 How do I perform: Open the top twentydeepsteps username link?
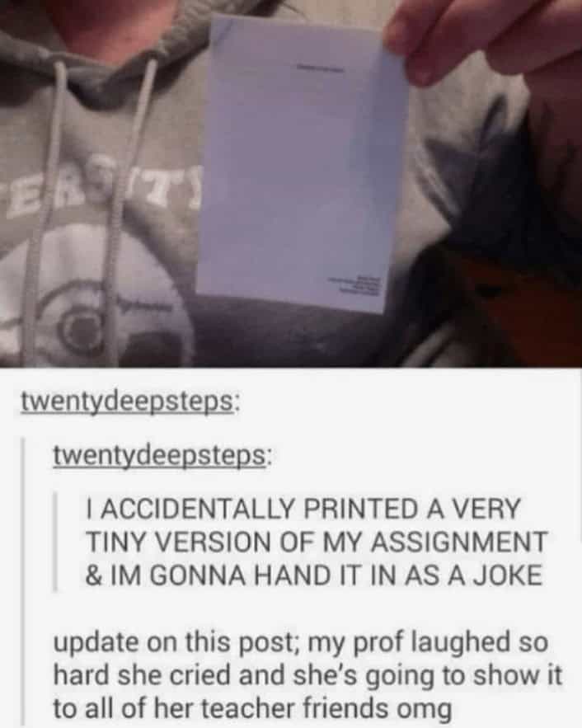(130, 402)
